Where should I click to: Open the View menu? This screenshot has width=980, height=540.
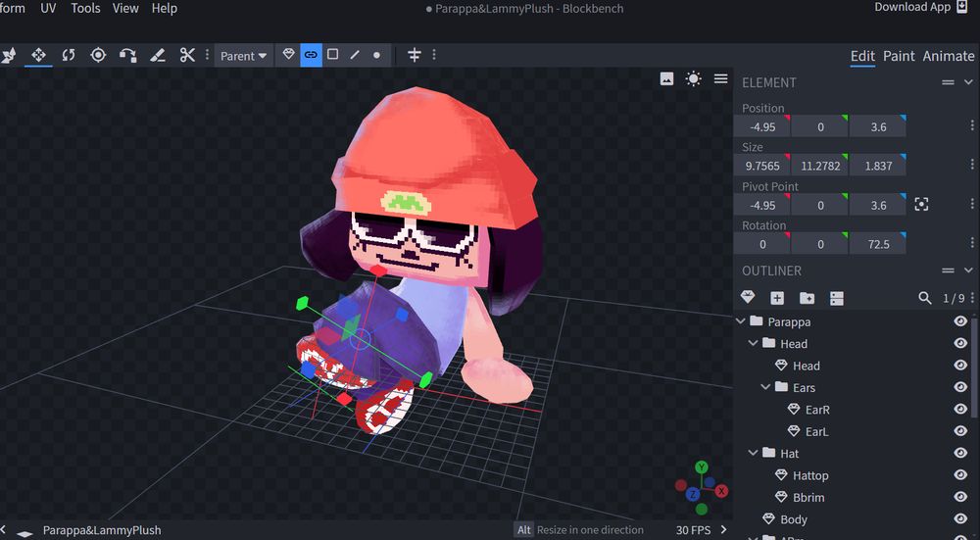pyautogui.click(x=125, y=8)
